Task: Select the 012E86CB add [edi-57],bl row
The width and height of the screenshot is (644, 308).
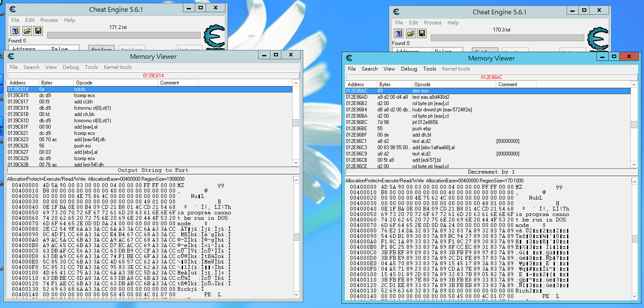Action: tap(488, 160)
